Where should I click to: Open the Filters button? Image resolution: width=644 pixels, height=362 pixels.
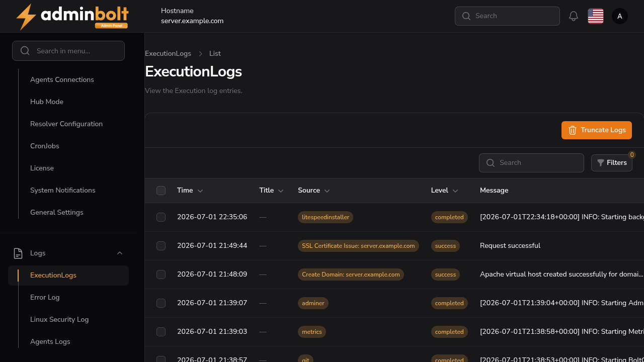click(x=612, y=163)
